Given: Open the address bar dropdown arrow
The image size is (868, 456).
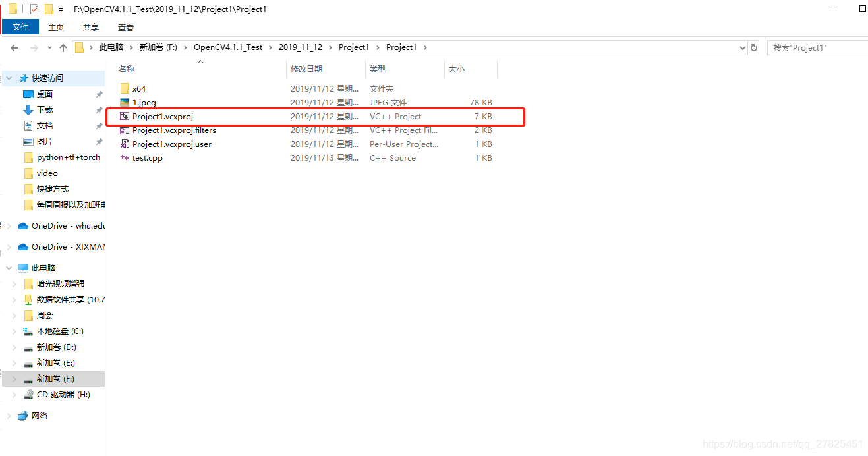Looking at the screenshot, I should point(743,47).
